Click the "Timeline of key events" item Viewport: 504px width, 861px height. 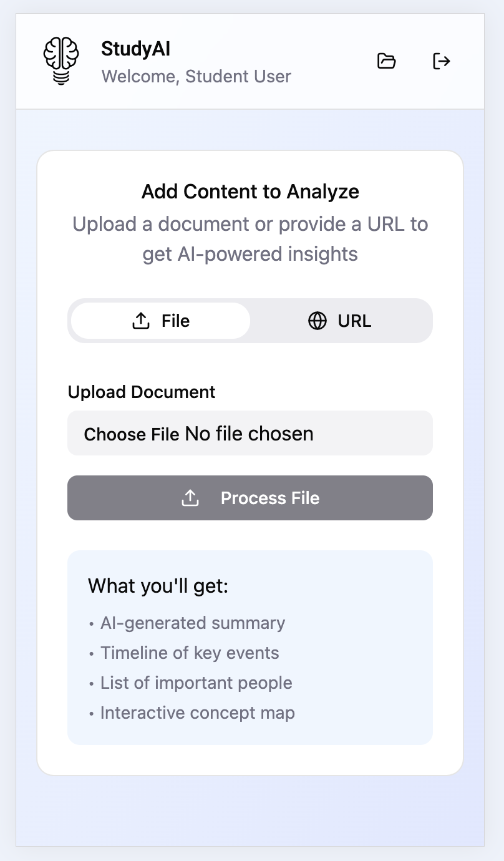pyautogui.click(x=190, y=653)
